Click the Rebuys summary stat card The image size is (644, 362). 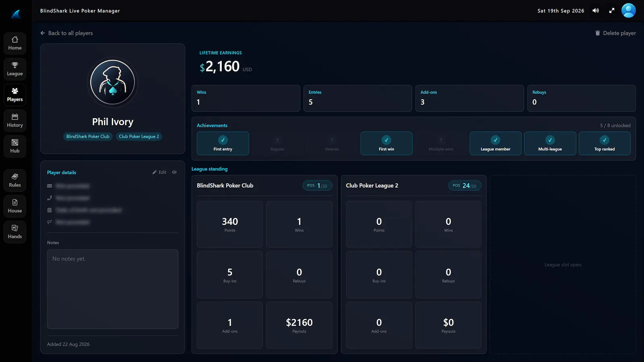[x=582, y=98]
